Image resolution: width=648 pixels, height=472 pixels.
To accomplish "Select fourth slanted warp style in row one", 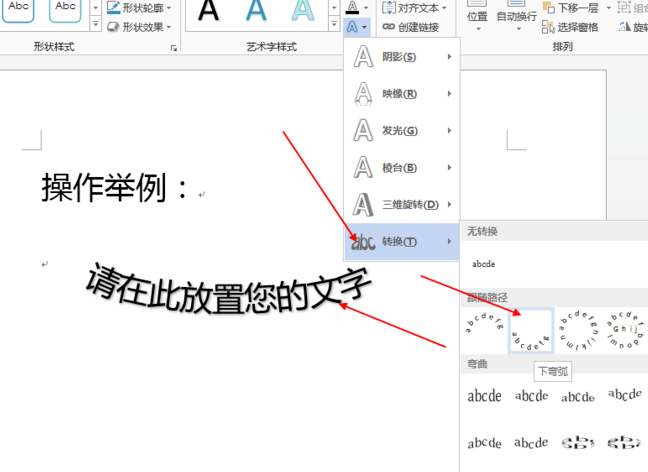I will coord(624,395).
